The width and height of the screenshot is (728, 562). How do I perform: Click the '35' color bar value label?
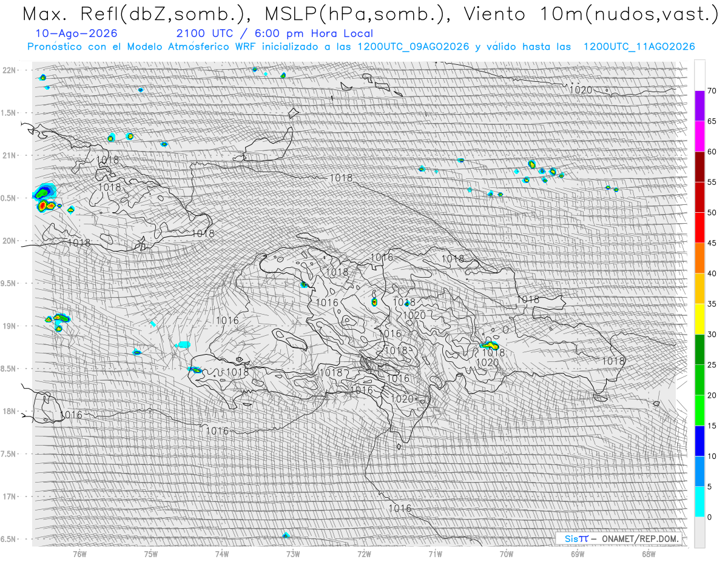click(x=712, y=304)
